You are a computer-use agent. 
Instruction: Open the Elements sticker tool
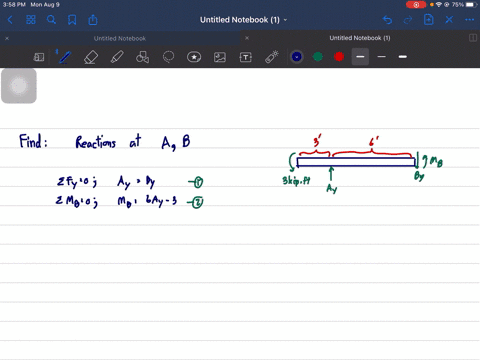pos(194,57)
